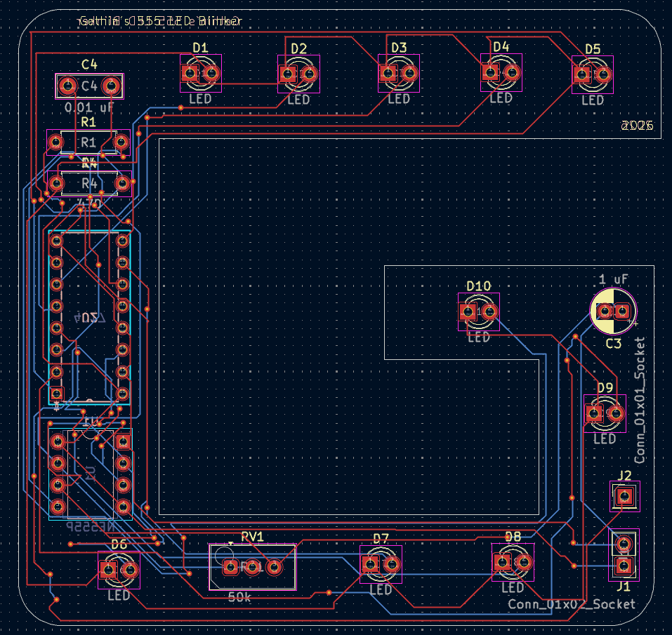
Task: Click the "D6" reference designator
Action: pos(119,544)
